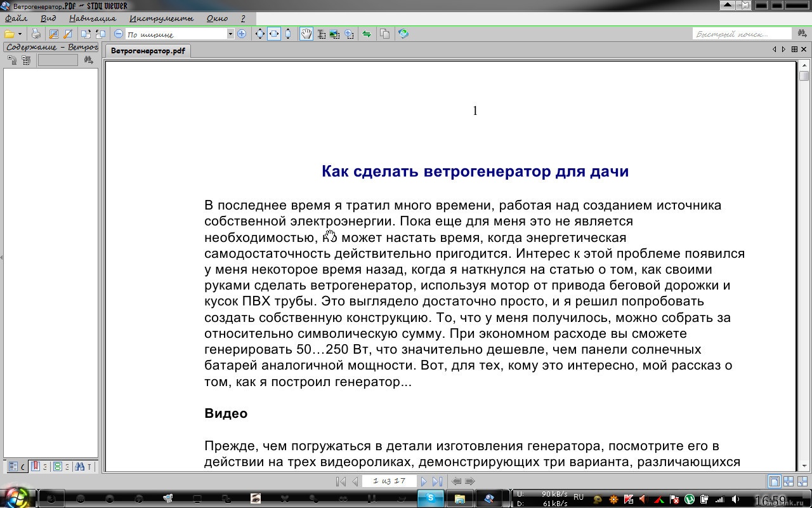Expand the open file dropdown arrow

(x=20, y=34)
